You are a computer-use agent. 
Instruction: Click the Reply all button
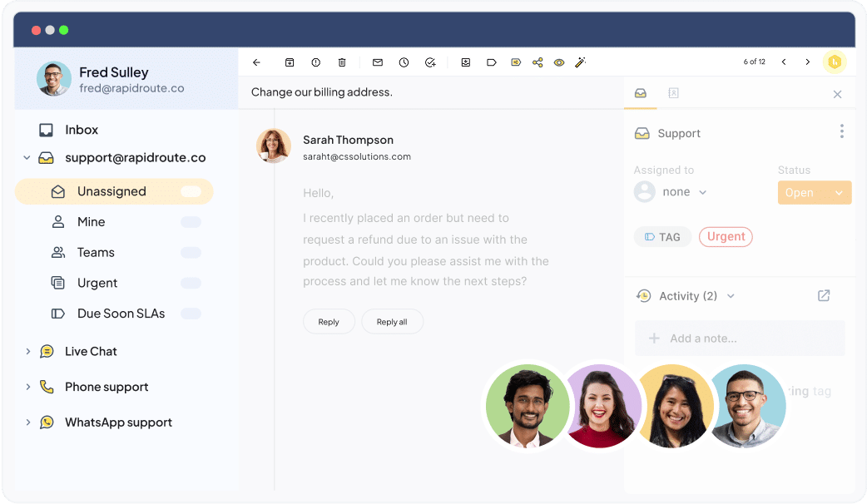(392, 322)
